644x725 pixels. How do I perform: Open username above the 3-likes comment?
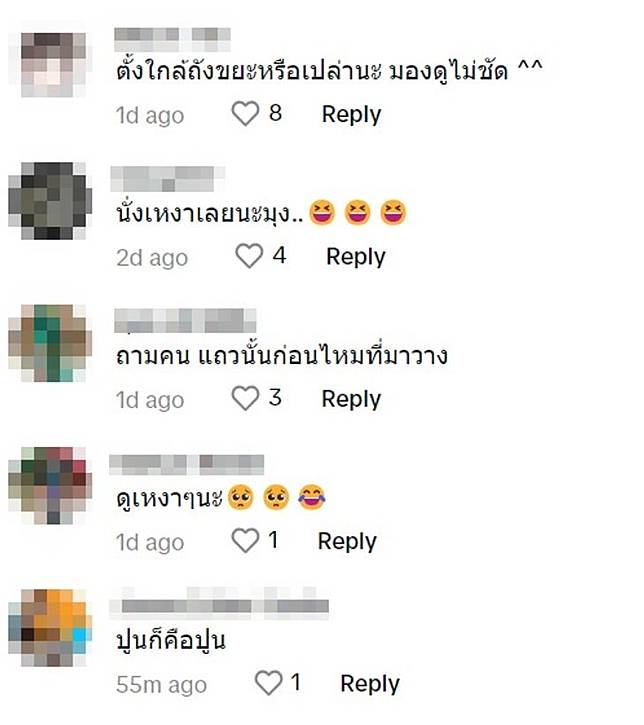(x=185, y=320)
